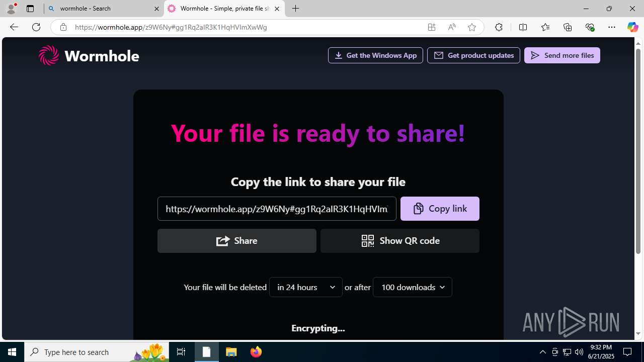Viewport: 644px width, 362px height.
Task: Click the 'Encrypting...' status text
Action: [x=318, y=328]
